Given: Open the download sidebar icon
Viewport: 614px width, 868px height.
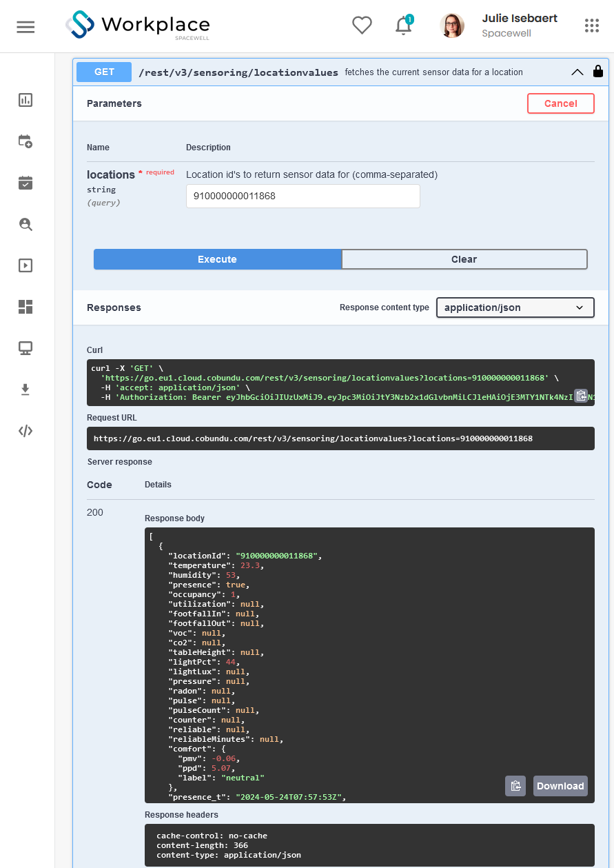Looking at the screenshot, I should pyautogui.click(x=25, y=390).
